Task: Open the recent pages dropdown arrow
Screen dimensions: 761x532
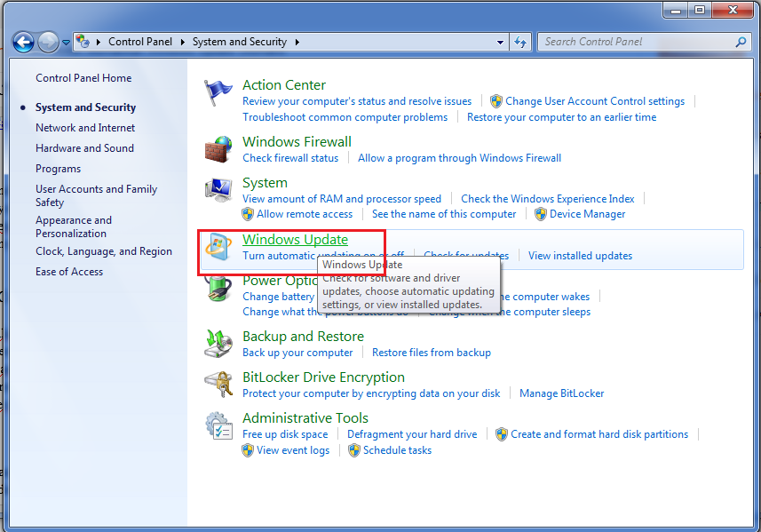Action: pos(66,43)
